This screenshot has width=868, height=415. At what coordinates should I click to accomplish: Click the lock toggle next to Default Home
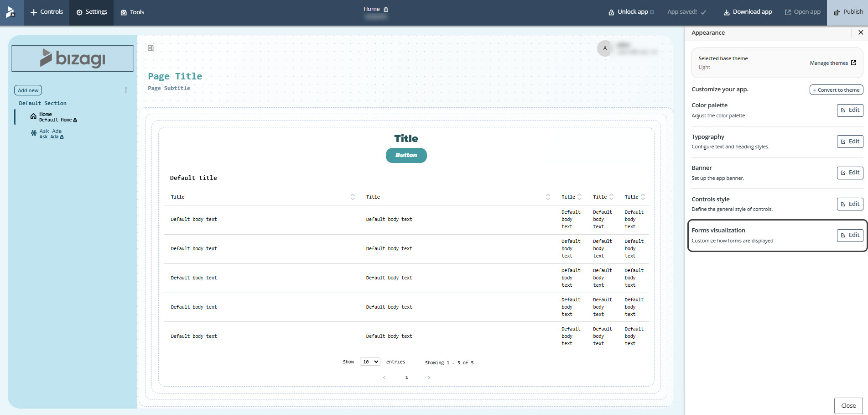[x=74, y=120]
